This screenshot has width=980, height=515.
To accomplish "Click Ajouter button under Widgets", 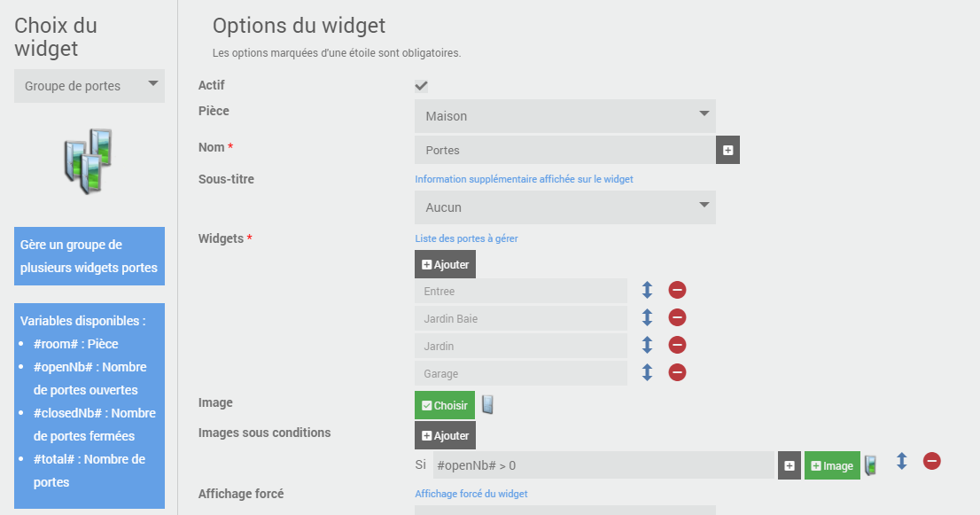I will pos(445,264).
